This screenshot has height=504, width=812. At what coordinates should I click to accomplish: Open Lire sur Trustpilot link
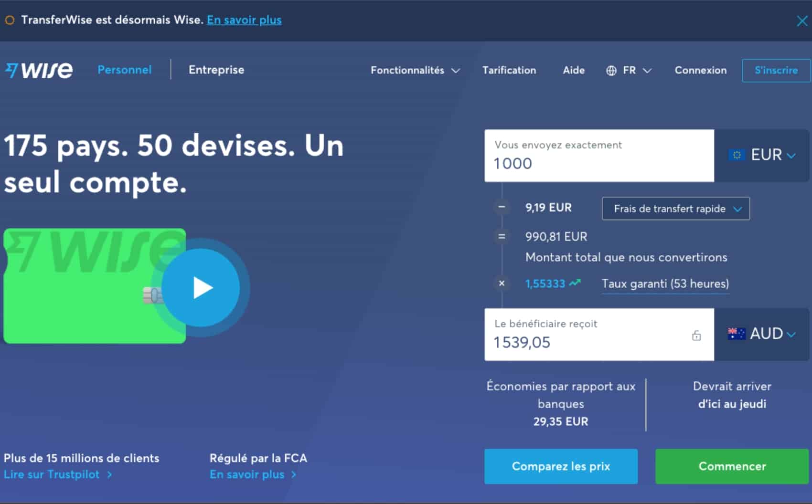(x=58, y=474)
